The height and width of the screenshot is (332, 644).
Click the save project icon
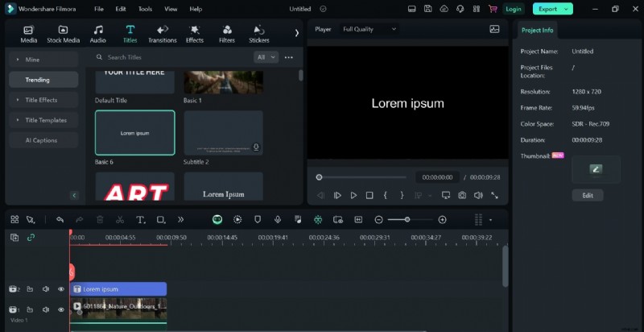[427, 9]
